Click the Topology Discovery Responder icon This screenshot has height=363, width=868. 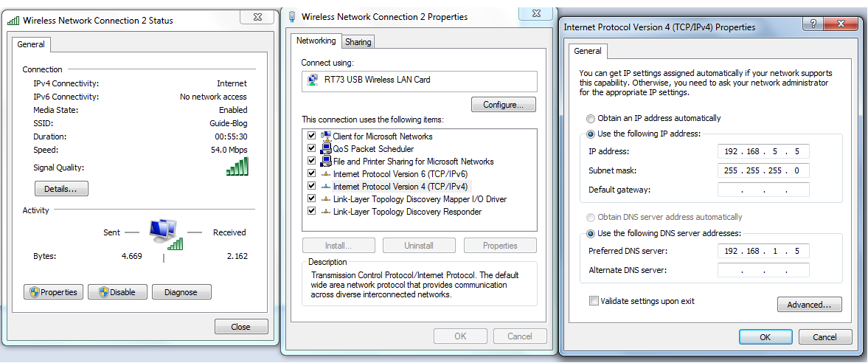point(326,212)
